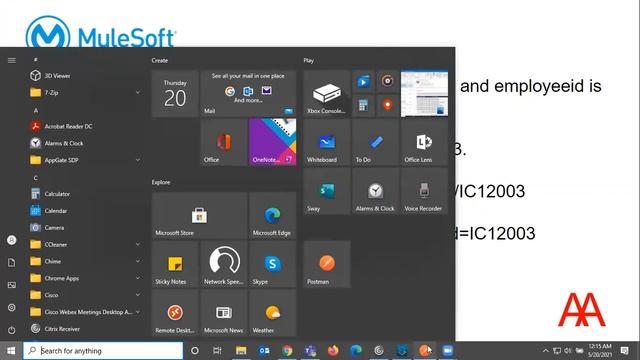
Task: Open Office Lens tile
Action: pyautogui.click(x=424, y=142)
